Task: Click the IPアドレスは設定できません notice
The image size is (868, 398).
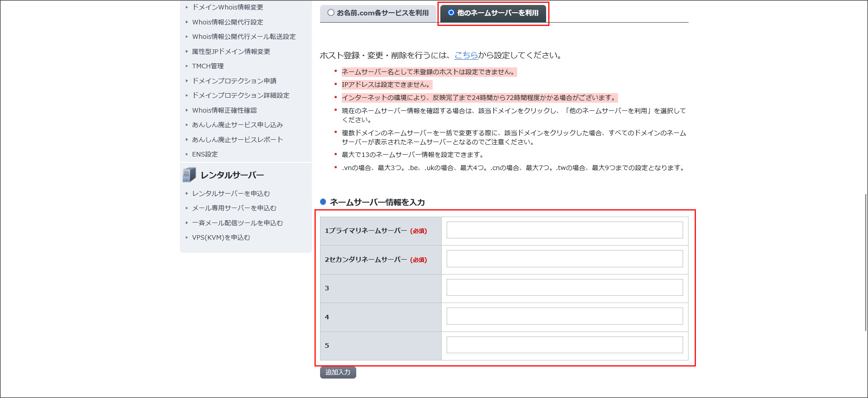Action: pos(387,85)
